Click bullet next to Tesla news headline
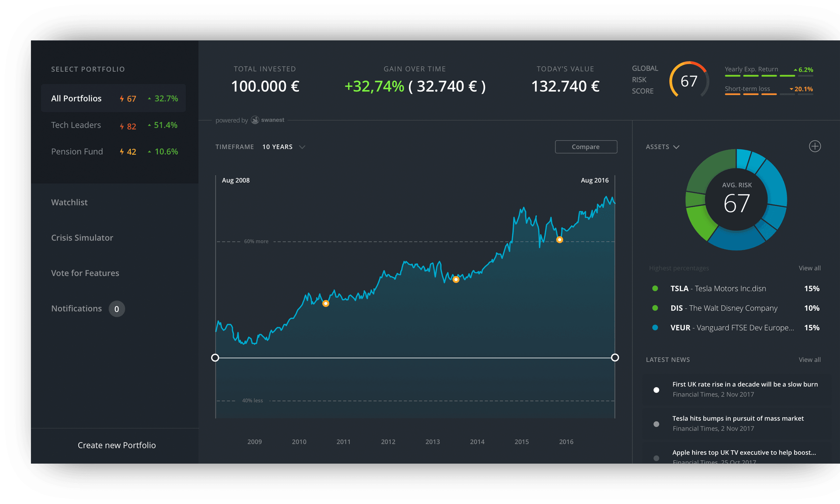Viewport: 840px width, 504px height. 656,424
